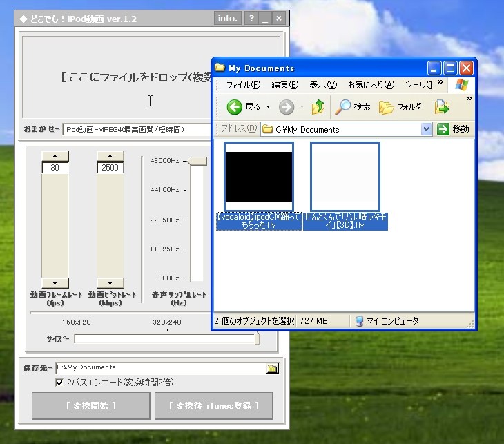Image resolution: width=504 pixels, height=444 pixels.
Task: Click the せんとくんで「ハレ晴レキモイ」【3D】.flv file name
Action: point(345,221)
